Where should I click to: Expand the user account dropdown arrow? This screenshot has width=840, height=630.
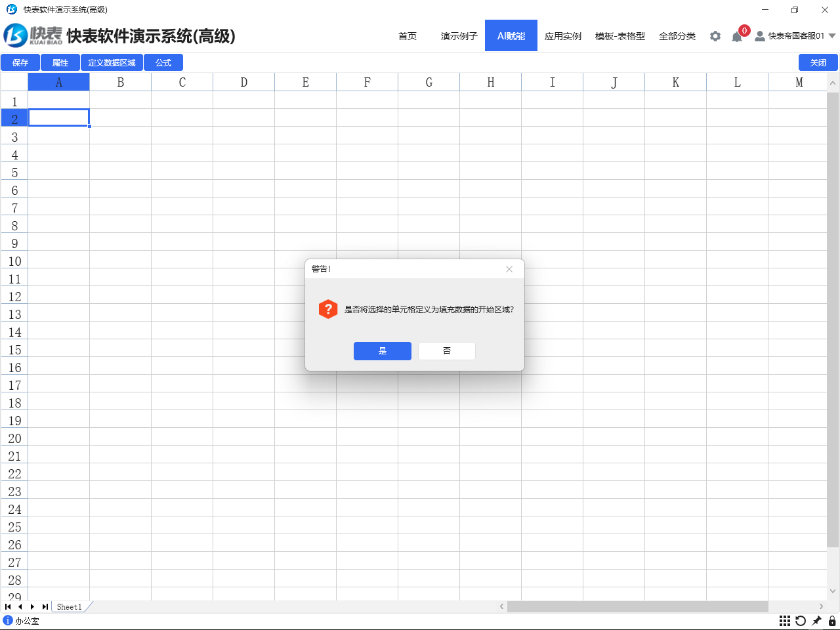(832, 36)
